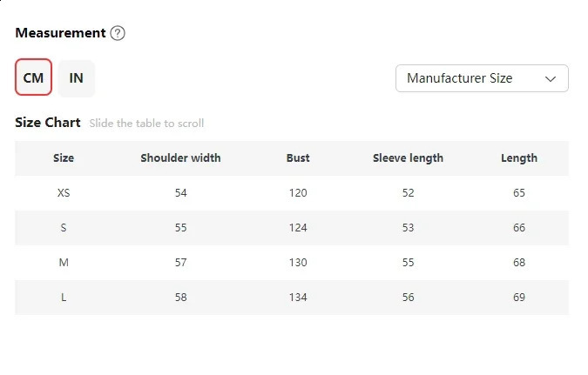This screenshot has height=375, width=588.
Task: Click the Measurement heading text
Action: tap(60, 33)
